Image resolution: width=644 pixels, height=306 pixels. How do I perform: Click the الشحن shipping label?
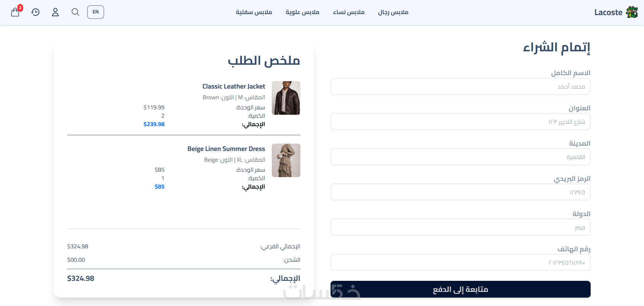(292, 260)
